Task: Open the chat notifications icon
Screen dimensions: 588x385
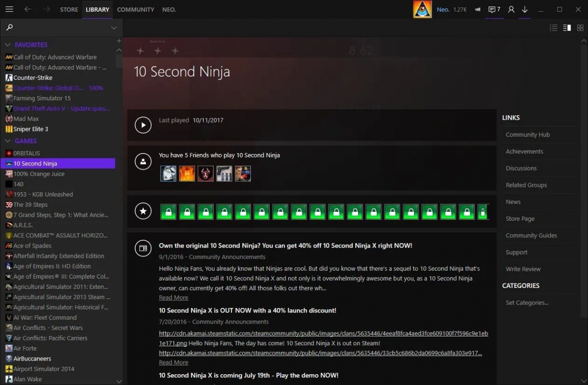Action: [x=494, y=9]
